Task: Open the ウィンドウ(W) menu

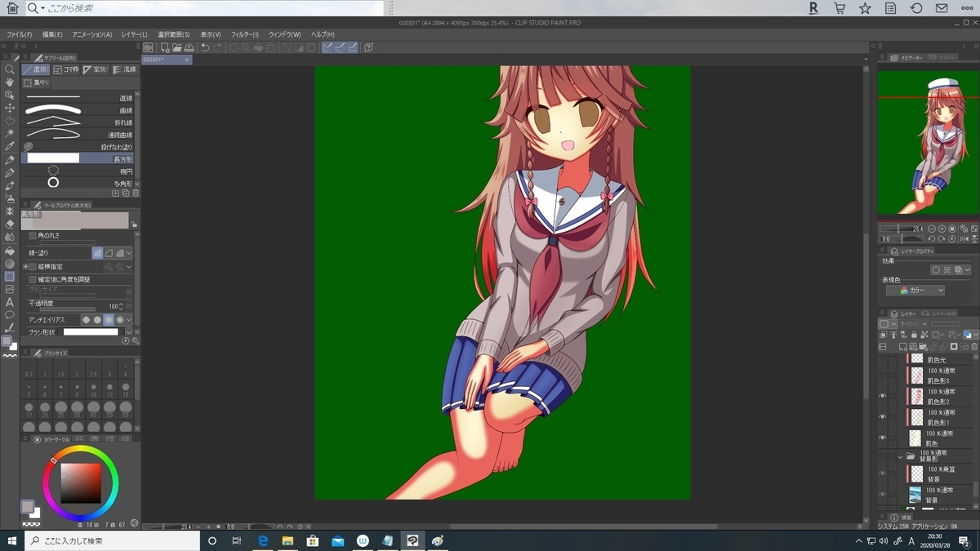Action: (x=284, y=34)
